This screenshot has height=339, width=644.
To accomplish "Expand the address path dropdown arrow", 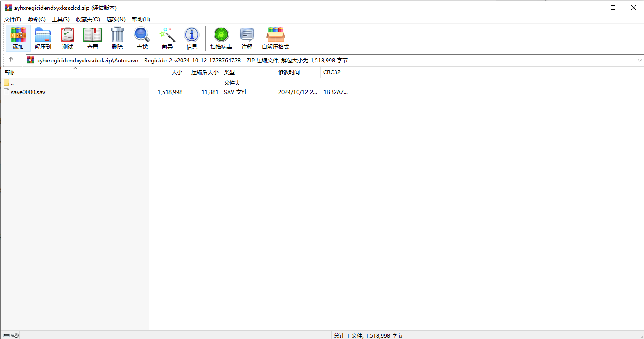I will click(x=639, y=60).
